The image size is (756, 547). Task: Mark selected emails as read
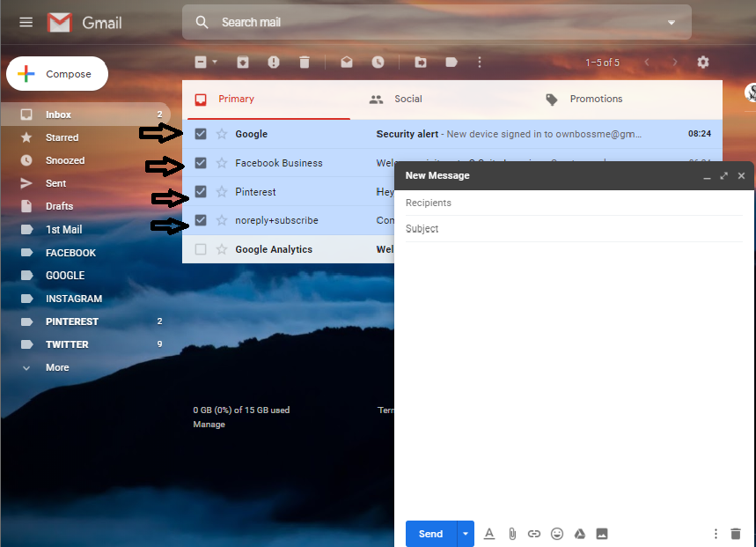[347, 63]
